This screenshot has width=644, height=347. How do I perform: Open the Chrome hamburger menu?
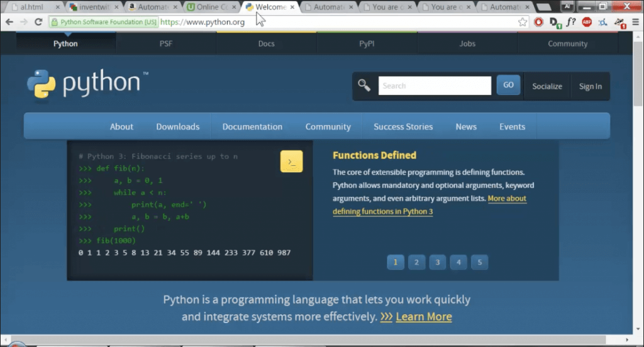(635, 22)
